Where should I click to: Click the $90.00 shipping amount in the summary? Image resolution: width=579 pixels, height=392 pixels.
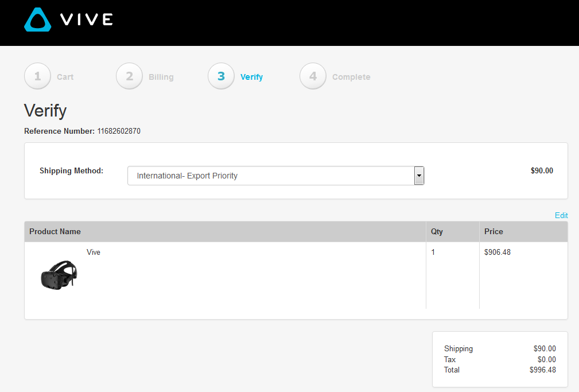[x=545, y=349]
